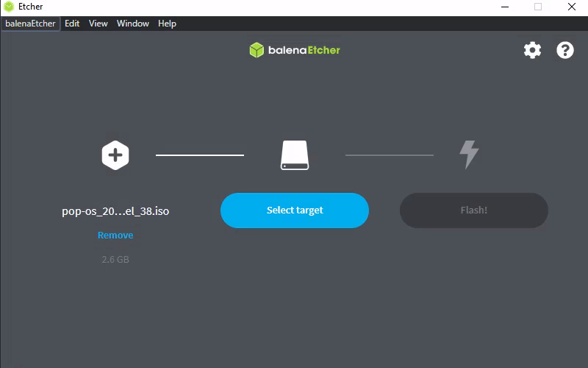Viewport: 588px width, 368px height.
Task: Open the settings gear icon
Action: [x=532, y=50]
